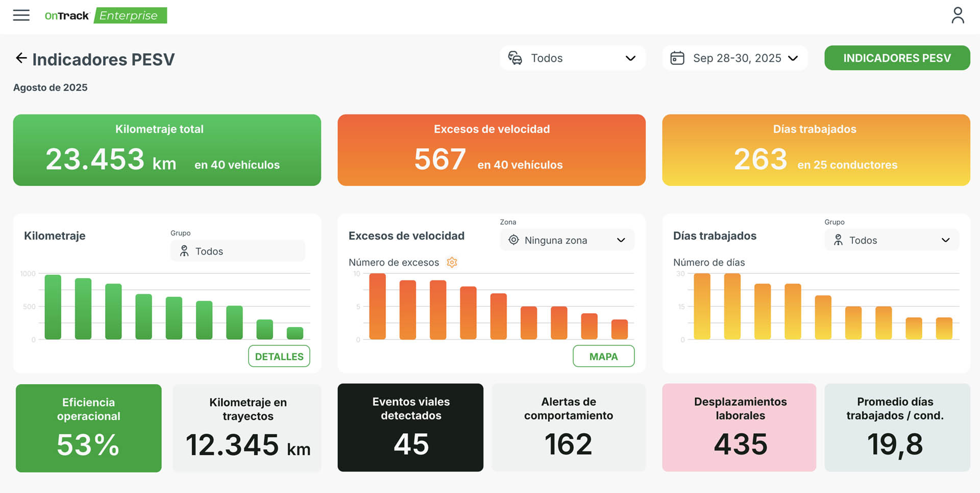Click the OnTrack Enterprise logo
The height and width of the screenshot is (493, 980).
click(106, 16)
